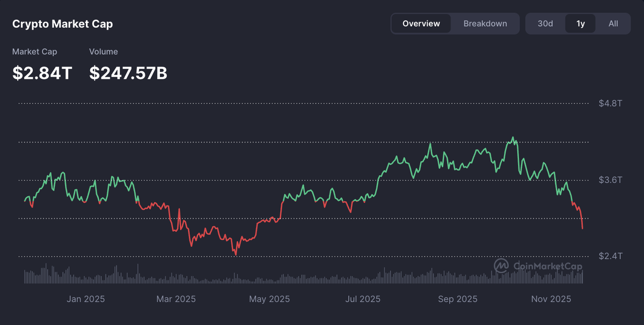Show the All time range
This screenshot has height=325, width=644.
[x=613, y=24]
